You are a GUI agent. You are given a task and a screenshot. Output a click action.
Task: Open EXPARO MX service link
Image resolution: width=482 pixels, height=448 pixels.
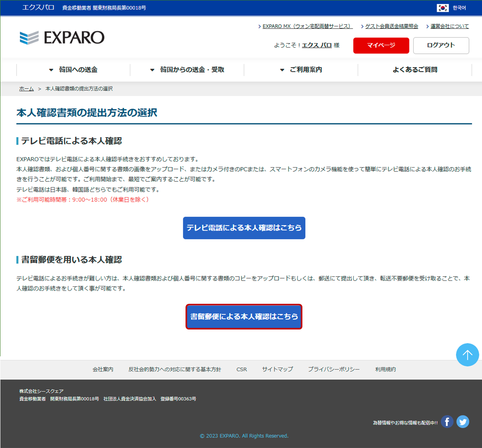click(307, 26)
